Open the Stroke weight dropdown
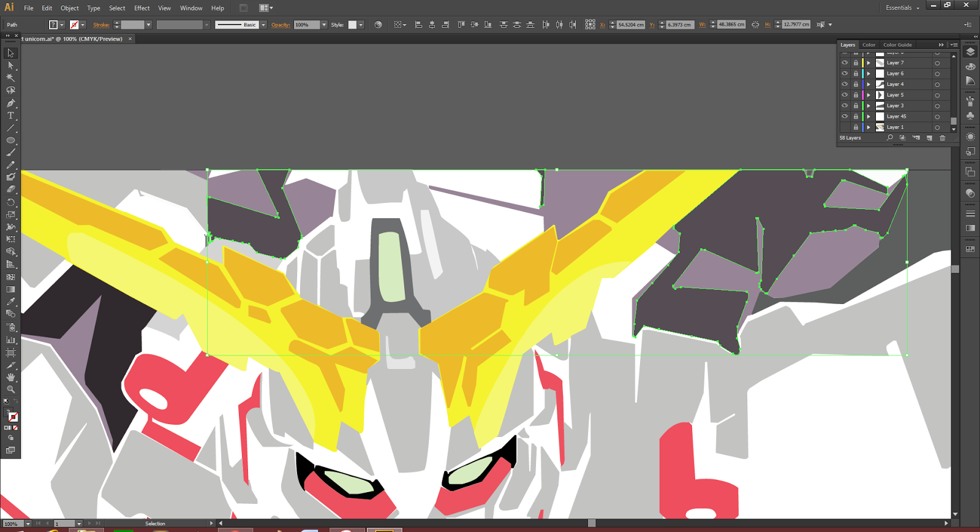Screen dimensions: 980x532 148,25
